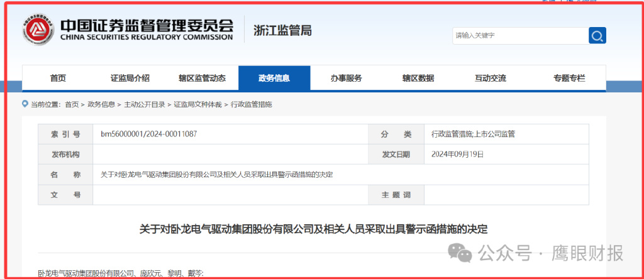644x279 pixels.
Task: Click the 文号 label cell
Action: click(65, 195)
